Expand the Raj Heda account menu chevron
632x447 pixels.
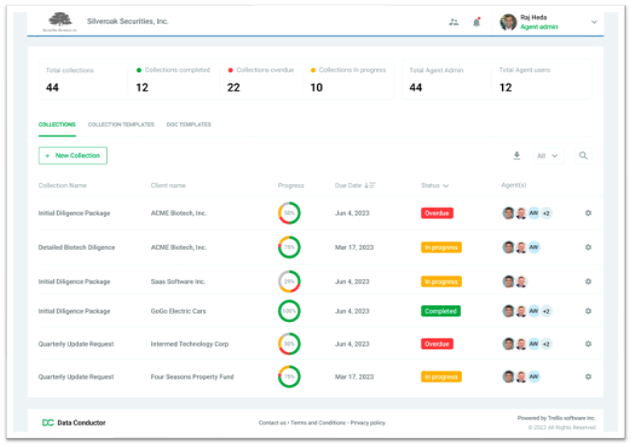tap(594, 22)
